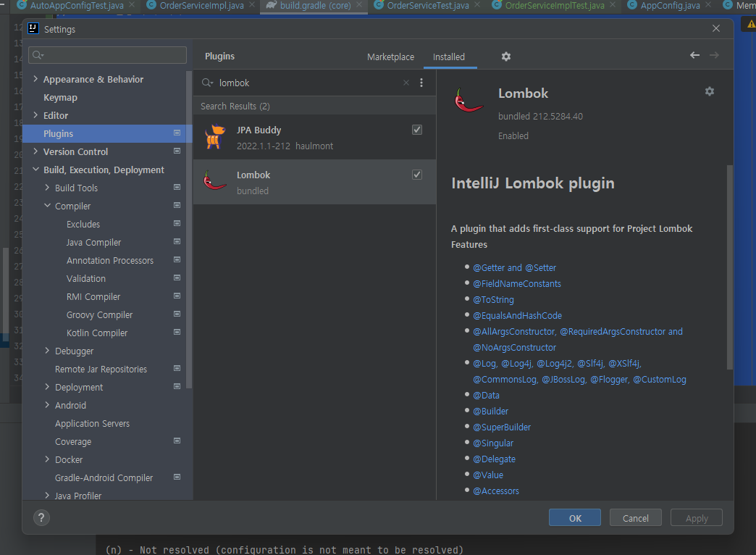The height and width of the screenshot is (555, 756).
Task: Clear the lombok search text
Action: click(406, 83)
